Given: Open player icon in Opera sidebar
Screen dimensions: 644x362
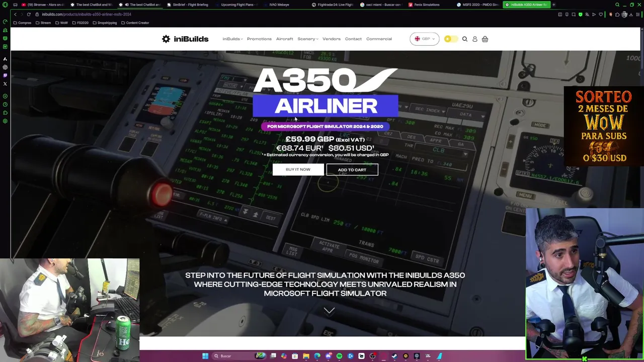Looking at the screenshot, I should 5,96.
